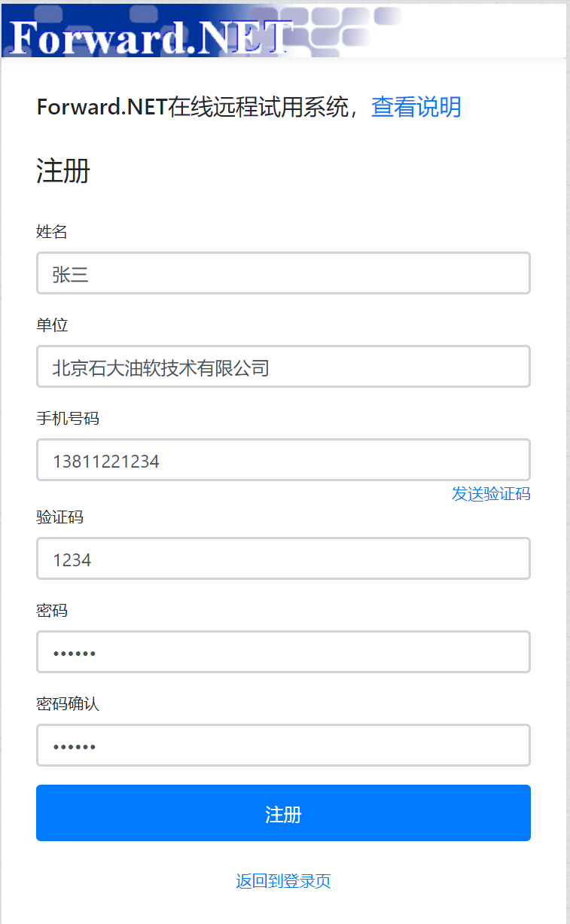Click the 单位 field label
570x924 pixels.
click(x=52, y=325)
